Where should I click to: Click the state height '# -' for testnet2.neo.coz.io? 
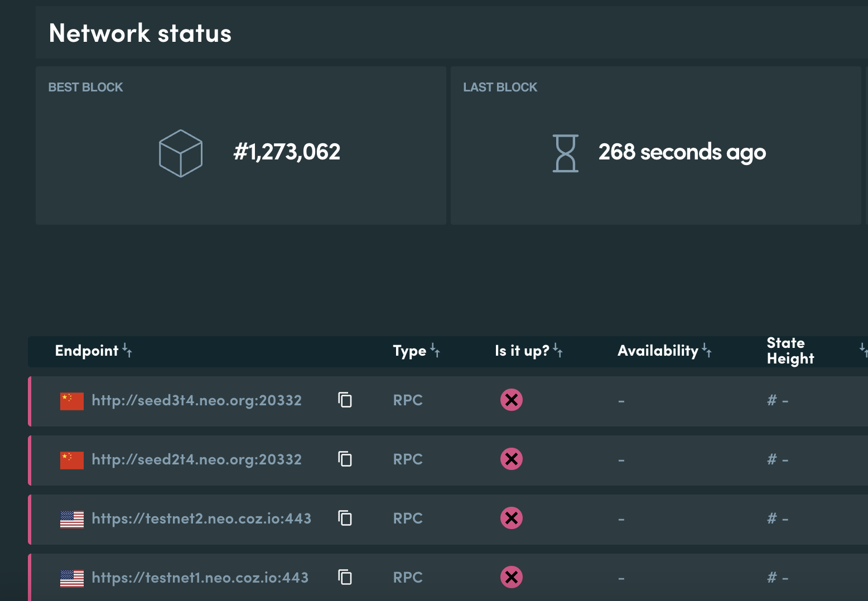coord(778,518)
